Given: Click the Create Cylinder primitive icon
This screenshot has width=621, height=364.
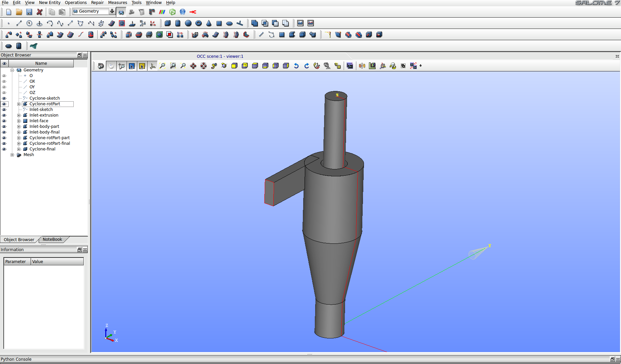Looking at the screenshot, I should tap(178, 23).
